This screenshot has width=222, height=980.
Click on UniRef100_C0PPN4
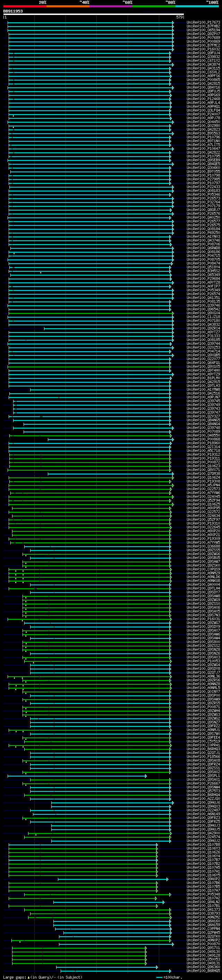click(203, 929)
